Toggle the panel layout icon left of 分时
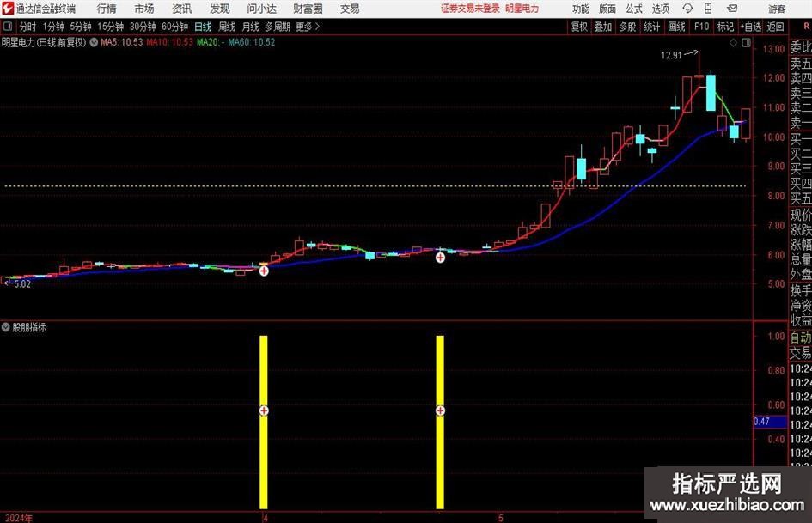Viewport: 812px width, 523px height. coord(8,27)
